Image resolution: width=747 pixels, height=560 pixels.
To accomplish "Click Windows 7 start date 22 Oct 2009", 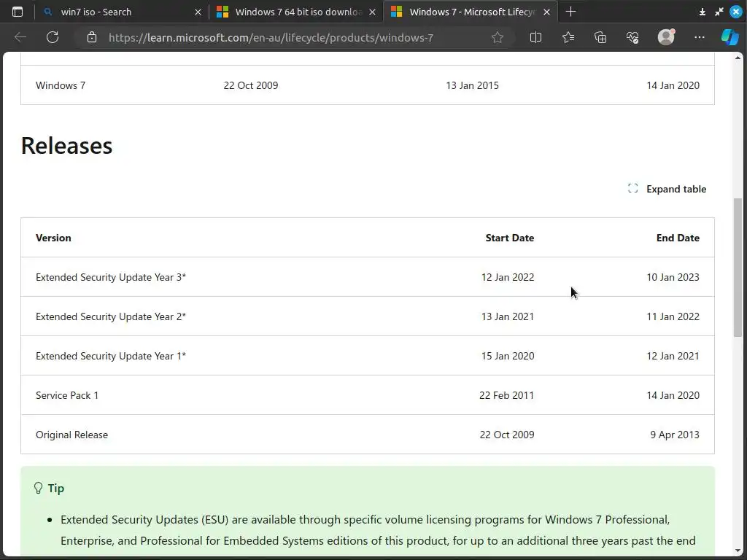I will [251, 85].
